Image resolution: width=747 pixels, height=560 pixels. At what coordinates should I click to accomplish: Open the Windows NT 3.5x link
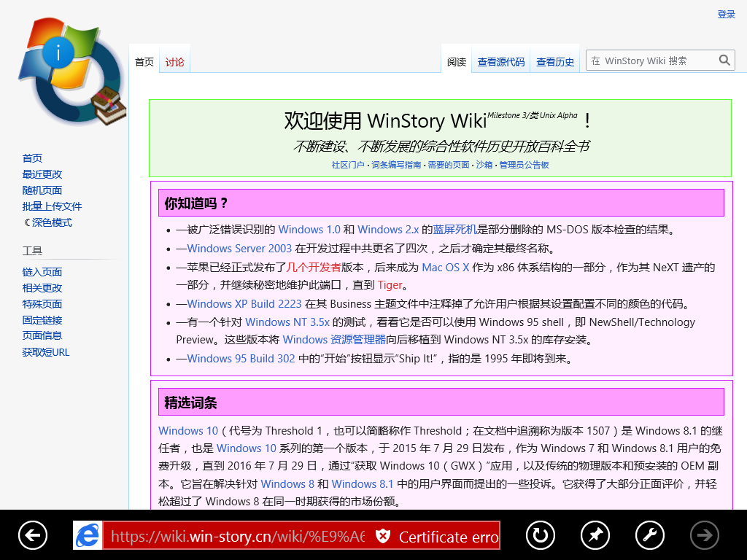287,322
